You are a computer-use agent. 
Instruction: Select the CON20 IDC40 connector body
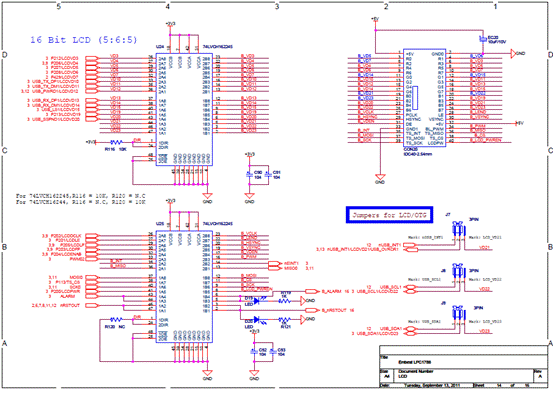point(425,98)
